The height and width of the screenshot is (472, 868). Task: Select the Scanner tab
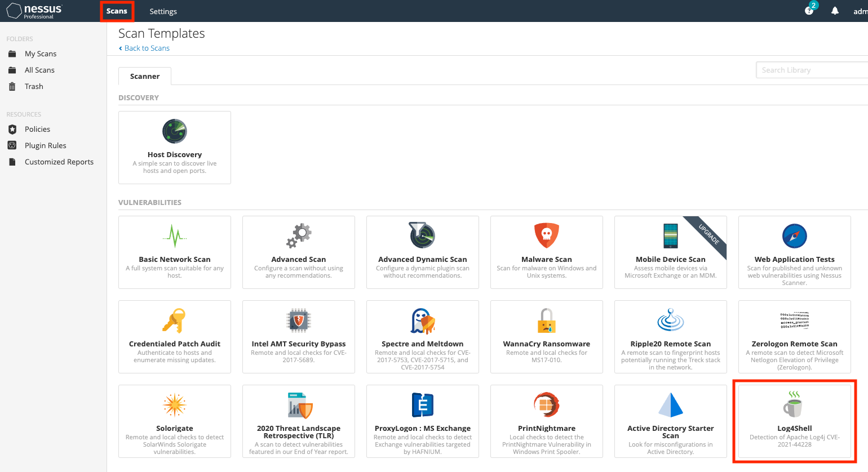tap(144, 75)
